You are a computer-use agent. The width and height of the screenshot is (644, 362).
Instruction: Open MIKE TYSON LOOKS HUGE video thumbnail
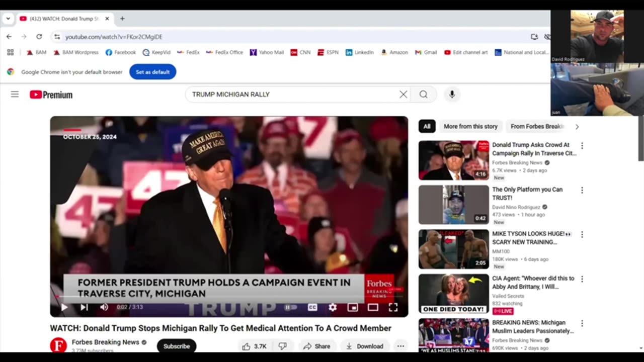[453, 249]
